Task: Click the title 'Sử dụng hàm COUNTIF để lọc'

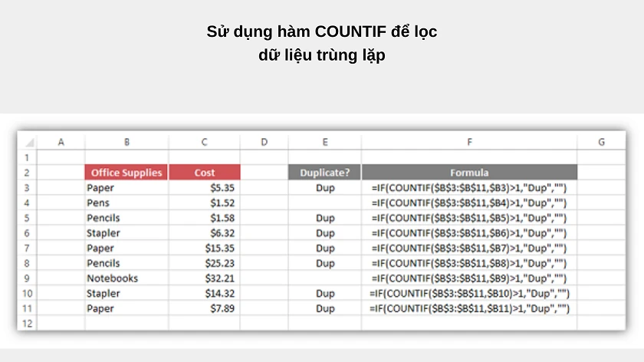Action: 322,31
